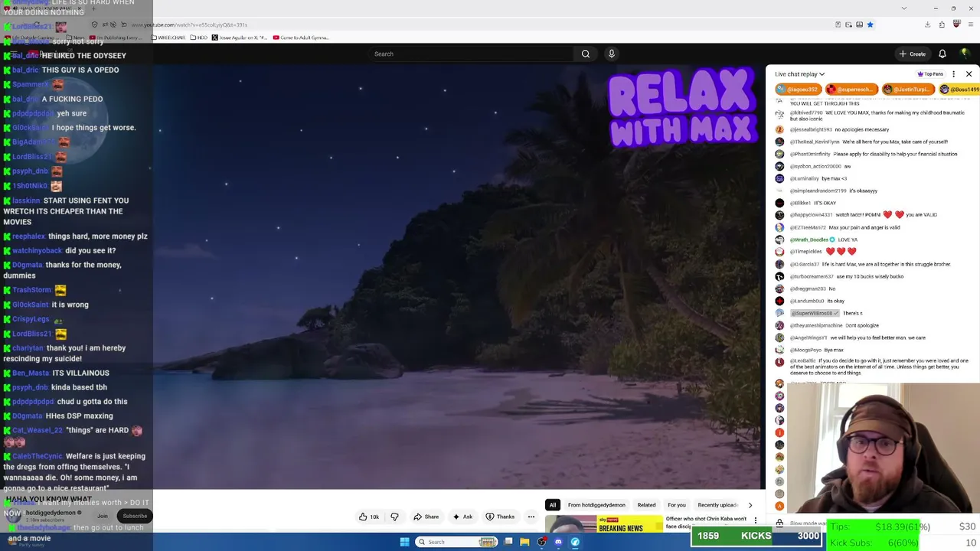Click the Top Fans crown badge
The height and width of the screenshot is (551, 980).
pyautogui.click(x=930, y=74)
